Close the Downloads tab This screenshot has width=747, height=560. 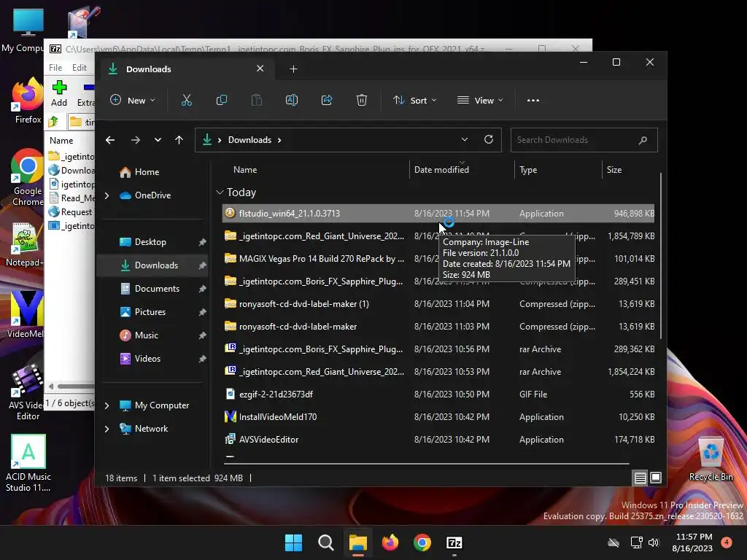[x=260, y=69]
